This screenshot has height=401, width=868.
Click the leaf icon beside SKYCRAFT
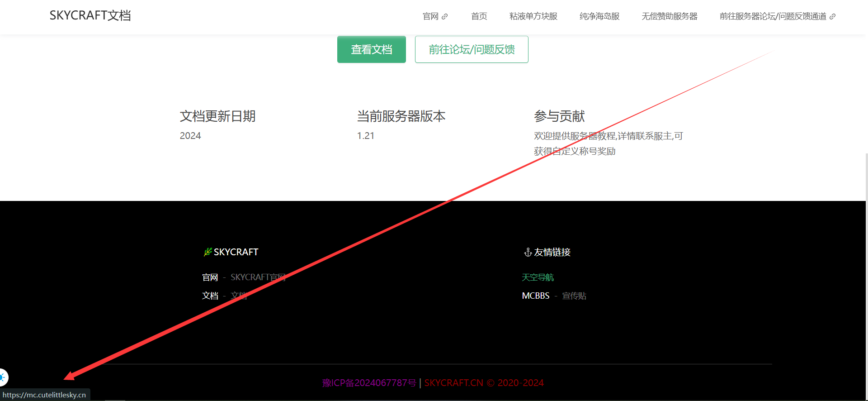[x=208, y=252]
